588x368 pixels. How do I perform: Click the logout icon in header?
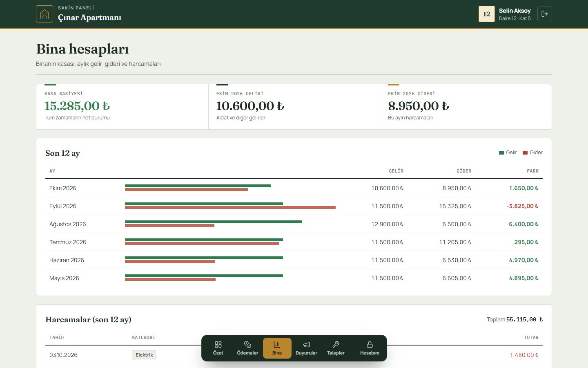pyautogui.click(x=545, y=14)
